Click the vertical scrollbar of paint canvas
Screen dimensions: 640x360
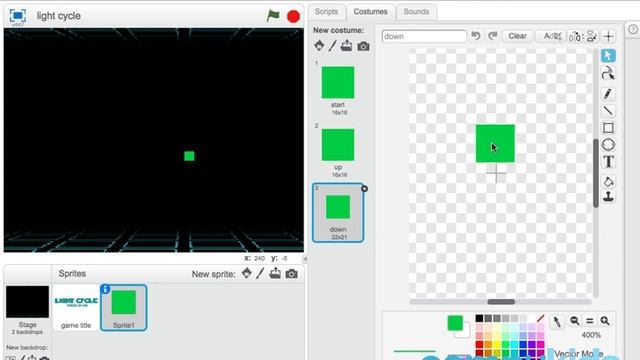tap(596, 173)
